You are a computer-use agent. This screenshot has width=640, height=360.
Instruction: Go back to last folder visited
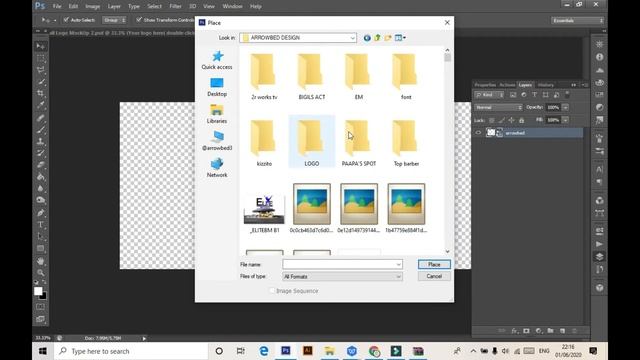pos(367,38)
